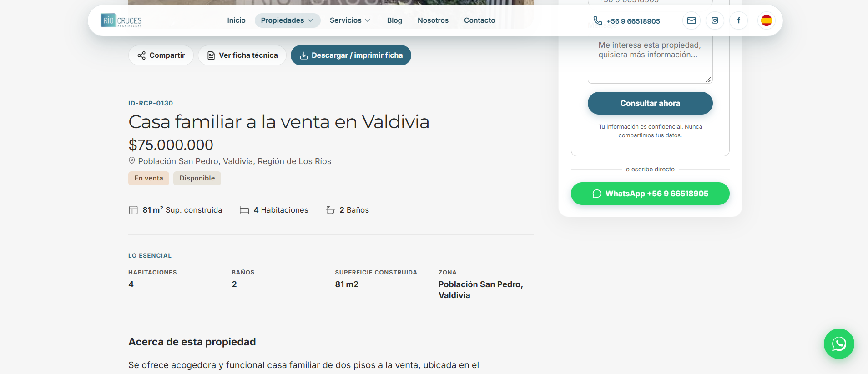Submit the inquiry with Consultar ahora
Image resolution: width=868 pixels, height=374 pixels.
point(650,103)
